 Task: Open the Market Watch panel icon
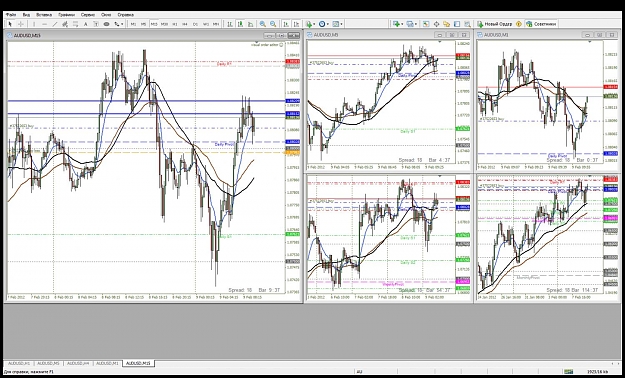click(426, 24)
